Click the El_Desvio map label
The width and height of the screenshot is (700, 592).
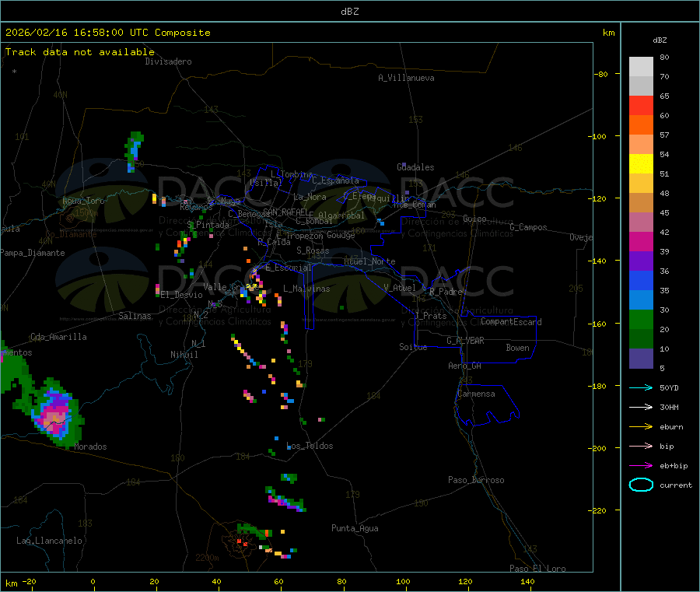(182, 295)
